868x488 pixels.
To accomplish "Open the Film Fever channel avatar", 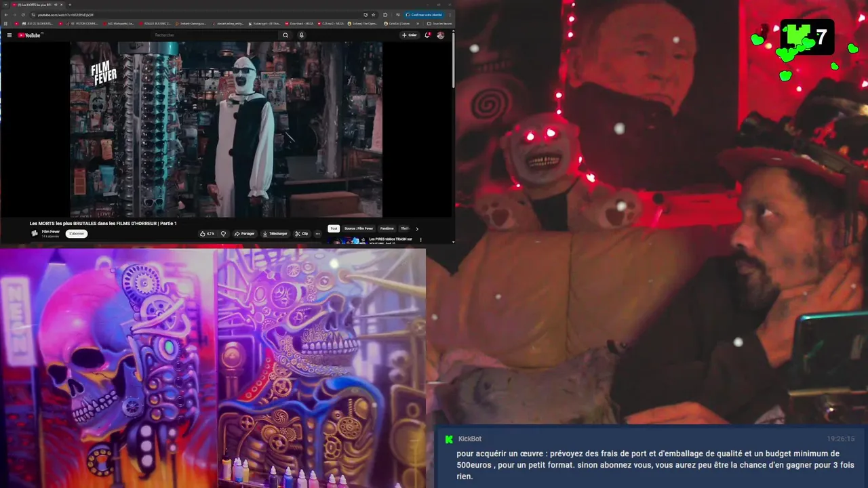I will coord(35,234).
